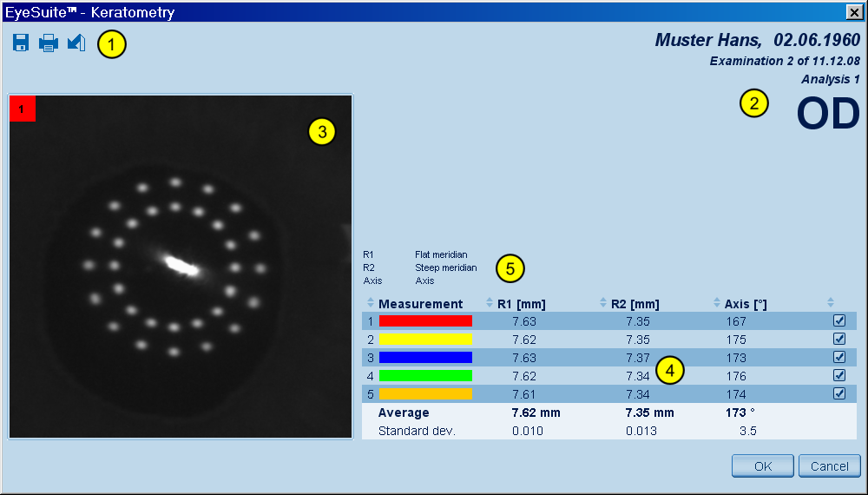The width and height of the screenshot is (868, 495).
Task: Click sort arrows above the checkbox column
Action: coord(831,303)
